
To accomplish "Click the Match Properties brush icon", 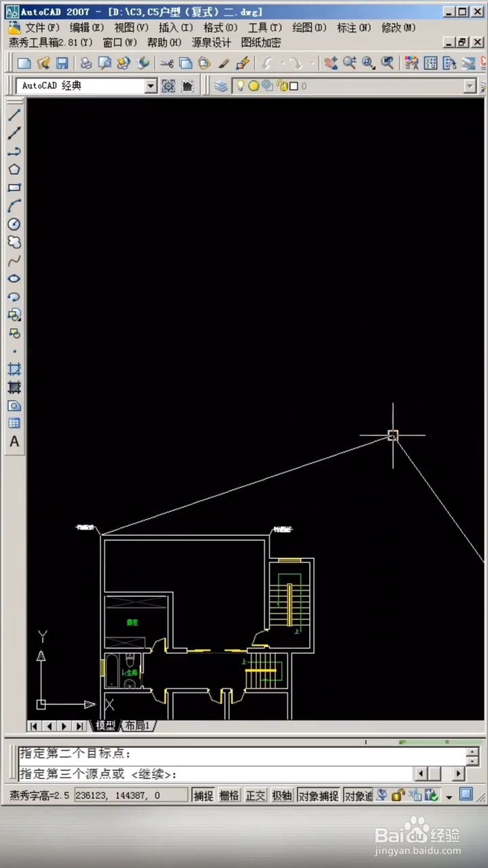I will click(x=224, y=64).
